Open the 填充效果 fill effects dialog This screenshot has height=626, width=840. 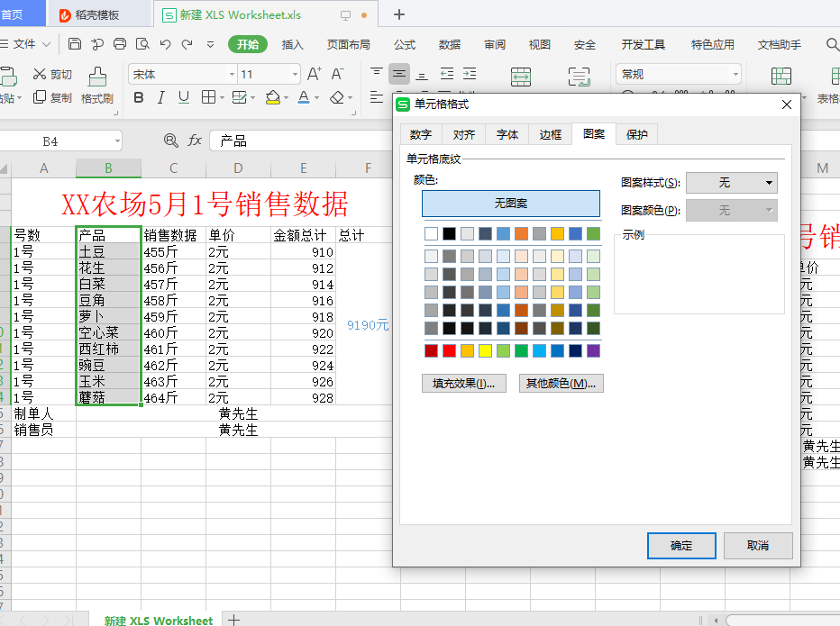click(463, 383)
